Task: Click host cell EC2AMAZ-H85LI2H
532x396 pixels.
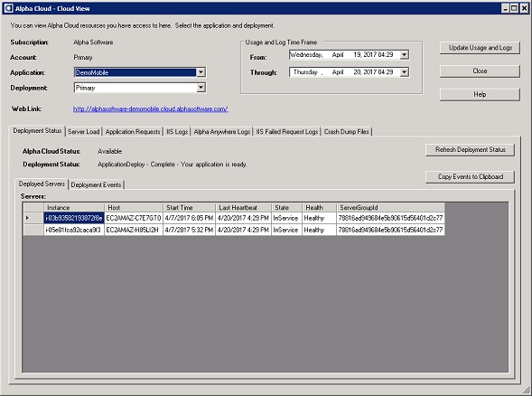Action: (134, 230)
